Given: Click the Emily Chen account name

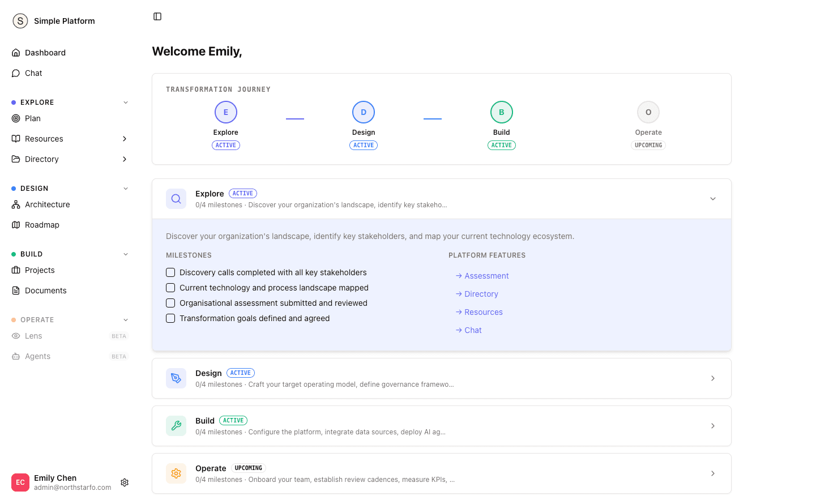Looking at the screenshot, I should coord(55,478).
